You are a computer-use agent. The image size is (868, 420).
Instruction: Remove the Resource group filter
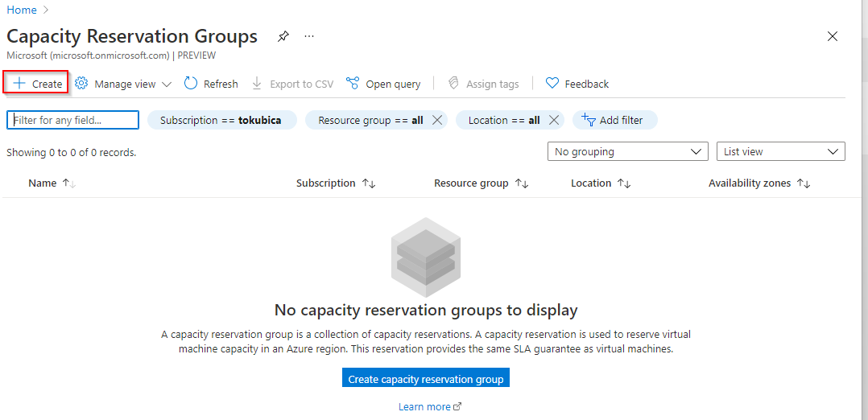[x=437, y=120]
